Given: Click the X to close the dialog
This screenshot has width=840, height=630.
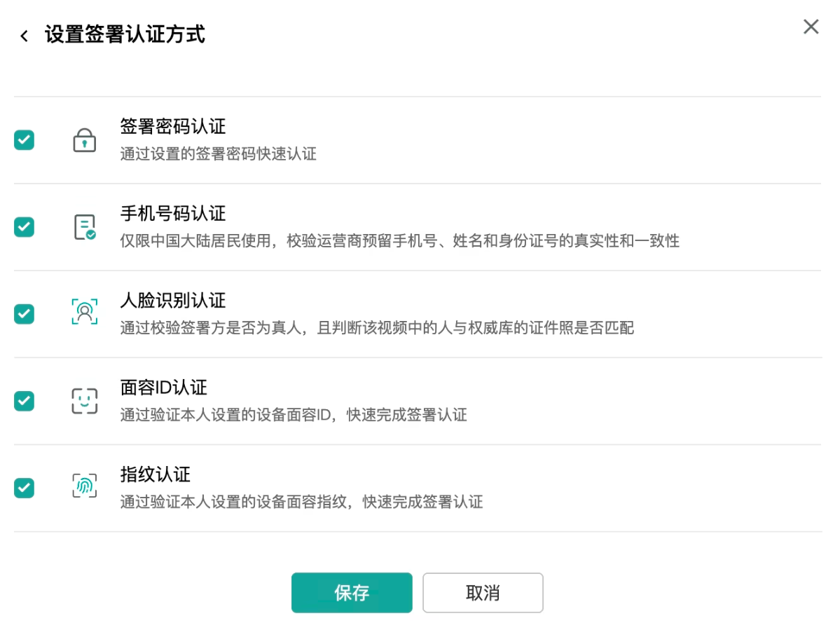Looking at the screenshot, I should point(811,27).
